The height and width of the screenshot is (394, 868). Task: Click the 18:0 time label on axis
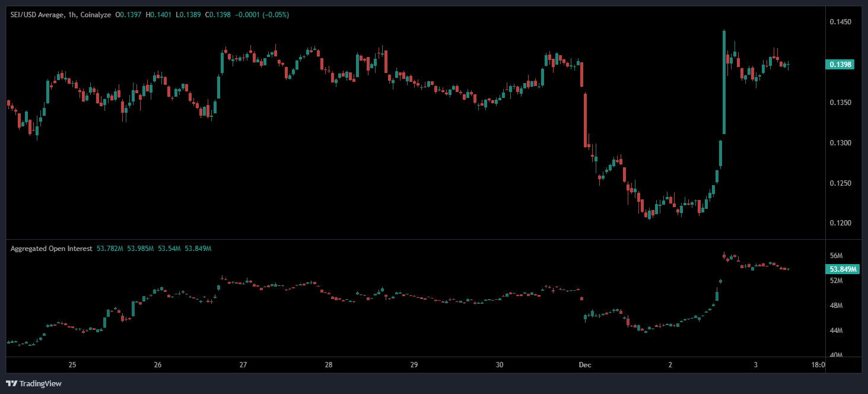pyautogui.click(x=817, y=365)
